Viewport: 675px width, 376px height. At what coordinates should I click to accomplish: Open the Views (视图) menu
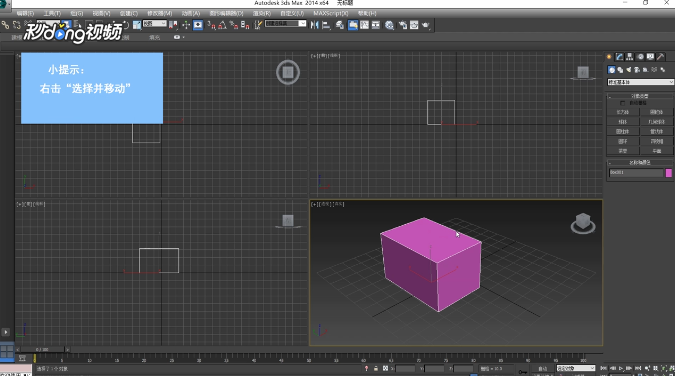pos(101,13)
